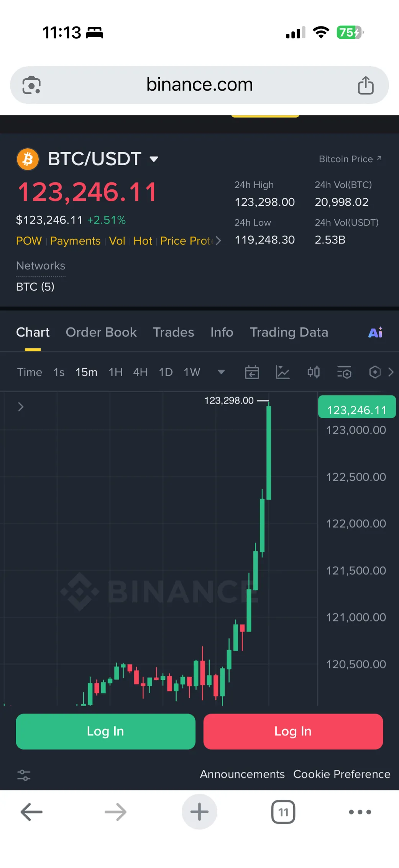Open the filter sliders icon at bottom
The height and width of the screenshot is (868, 399).
(x=24, y=775)
